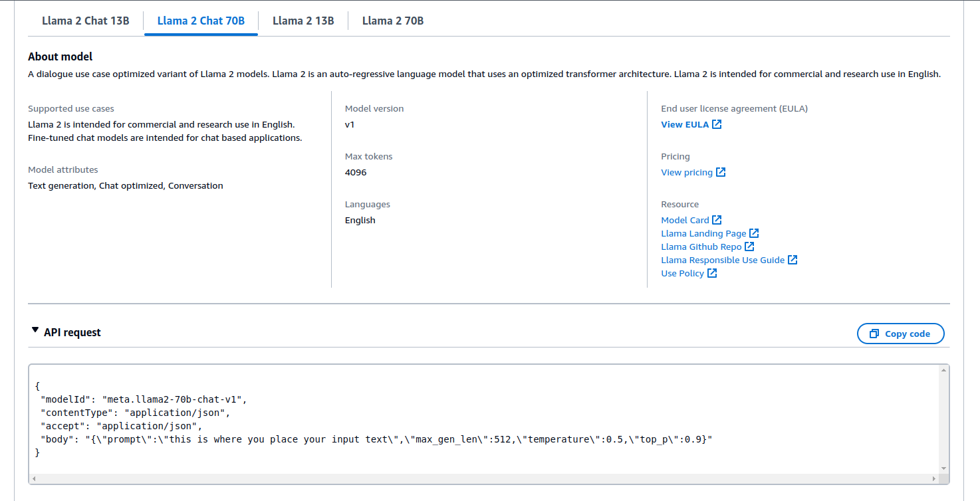Image resolution: width=980 pixels, height=501 pixels.
Task: Click the copy icon in Copy code button
Action: (874, 334)
